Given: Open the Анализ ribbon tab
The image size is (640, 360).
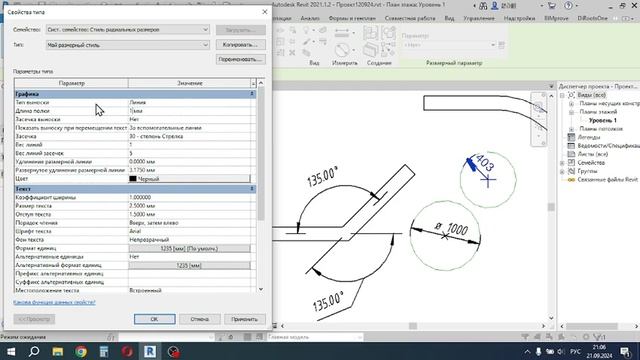Looking at the screenshot, I should [x=310, y=18].
